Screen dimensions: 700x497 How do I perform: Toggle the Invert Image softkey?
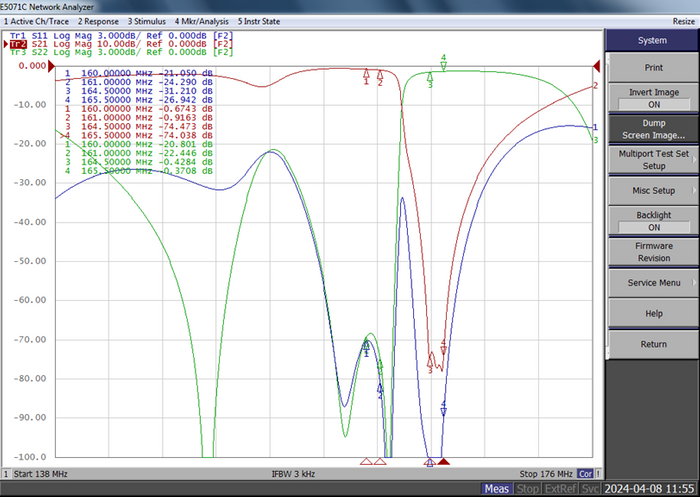click(x=653, y=97)
